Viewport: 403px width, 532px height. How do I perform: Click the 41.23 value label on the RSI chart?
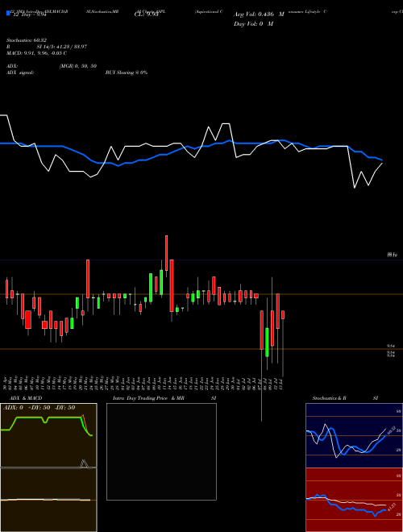390,508
